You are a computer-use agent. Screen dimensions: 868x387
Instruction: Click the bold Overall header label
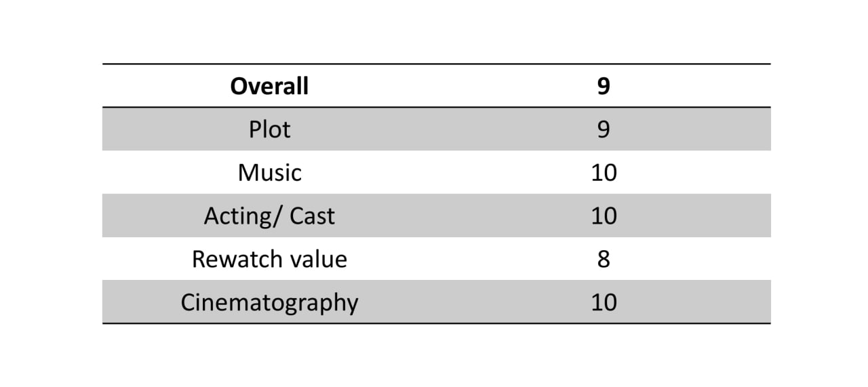coord(269,86)
